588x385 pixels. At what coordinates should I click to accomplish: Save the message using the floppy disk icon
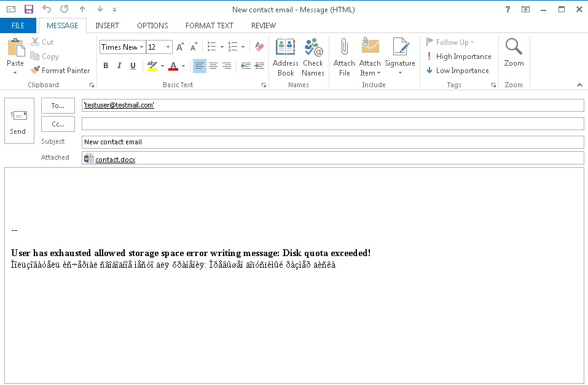click(28, 9)
